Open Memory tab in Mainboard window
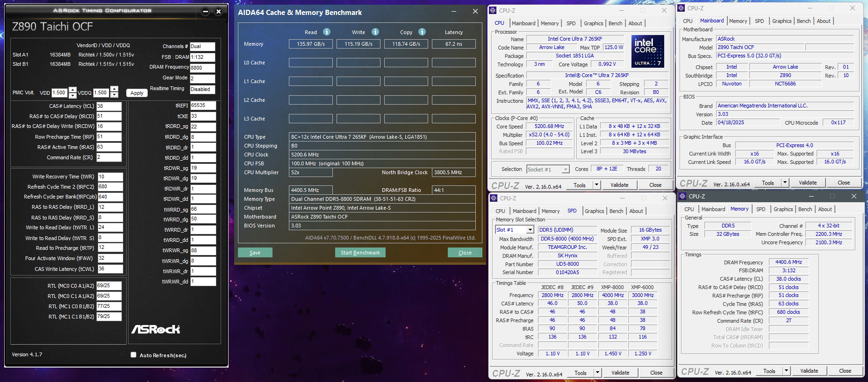Viewport: 868px width, 382px height. [x=738, y=21]
